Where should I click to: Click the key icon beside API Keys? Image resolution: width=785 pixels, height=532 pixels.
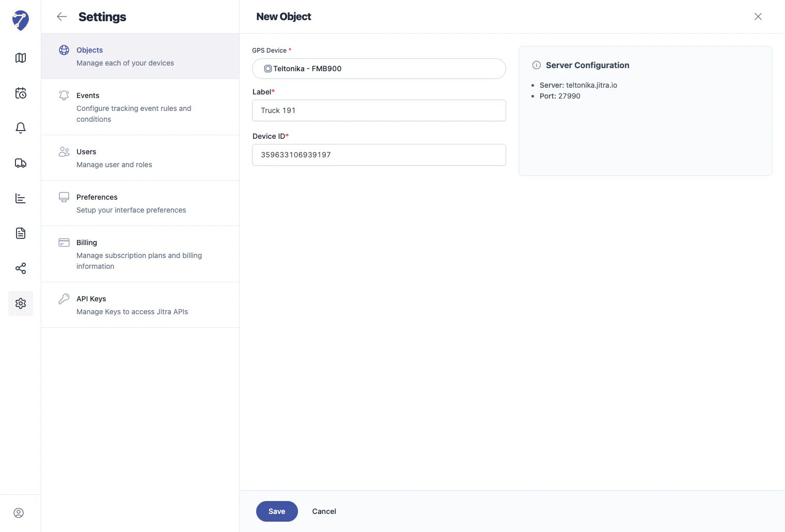[x=64, y=299]
